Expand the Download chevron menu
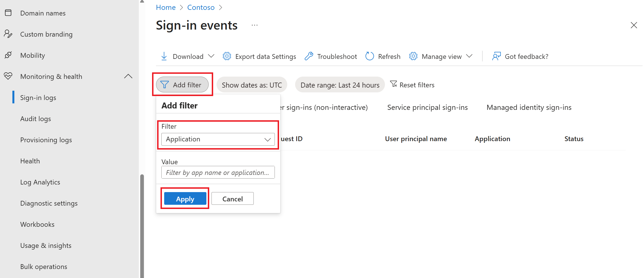This screenshot has height=278, width=644. pyautogui.click(x=211, y=56)
